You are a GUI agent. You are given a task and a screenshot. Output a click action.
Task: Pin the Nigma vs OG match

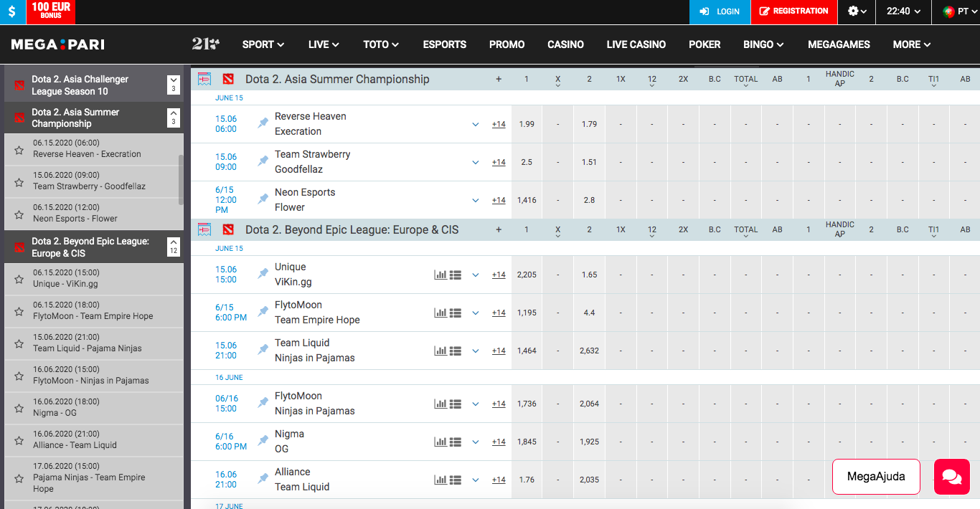[x=263, y=441]
